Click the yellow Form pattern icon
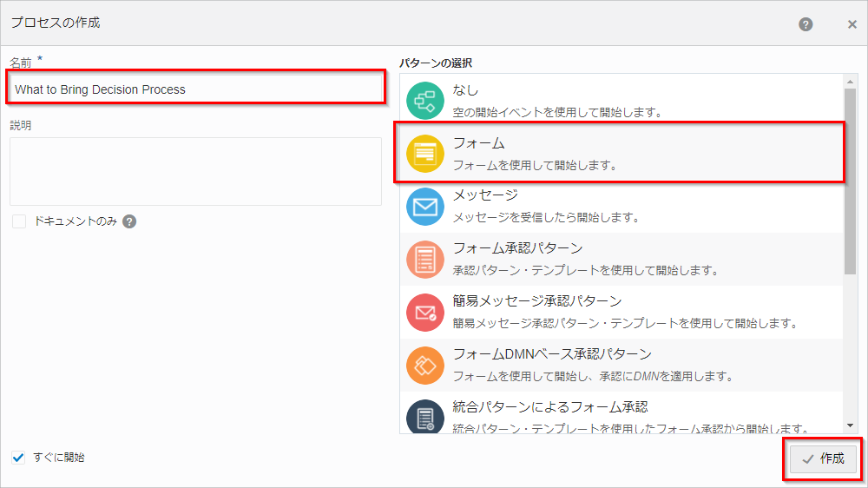The height and width of the screenshot is (488, 868). [424, 154]
